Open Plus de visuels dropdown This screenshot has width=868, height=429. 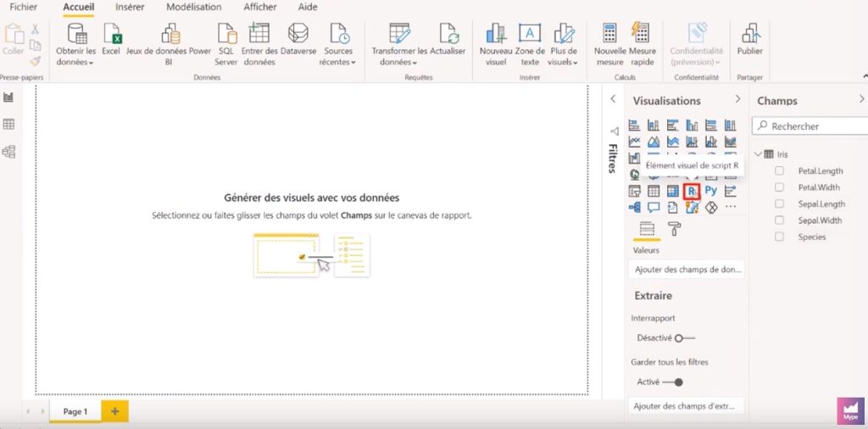point(564,44)
